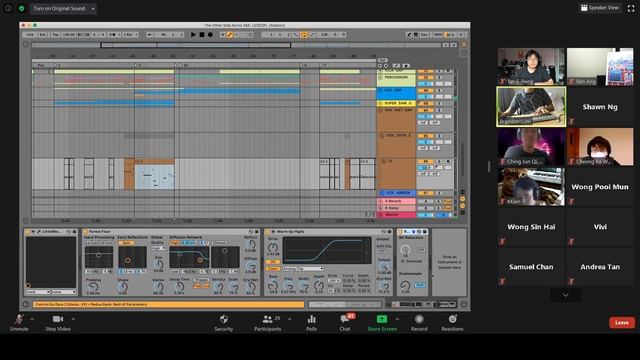640x360 pixels.
Task: Open arrow menu beside Share Screen
Action: point(397,319)
